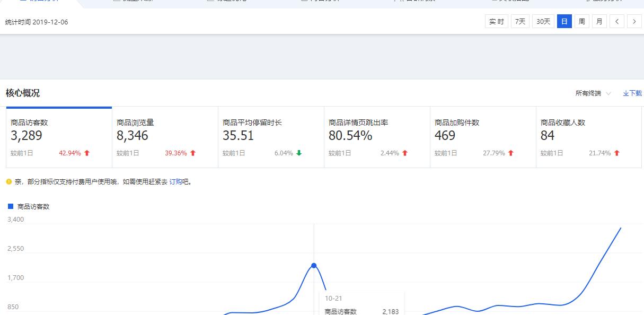
Task: Click the 21.74% change value
Action: [600, 153]
